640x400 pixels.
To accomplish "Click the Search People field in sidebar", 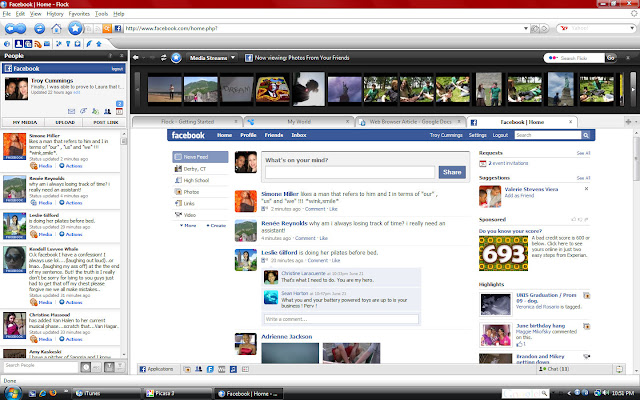I will coord(40,367).
